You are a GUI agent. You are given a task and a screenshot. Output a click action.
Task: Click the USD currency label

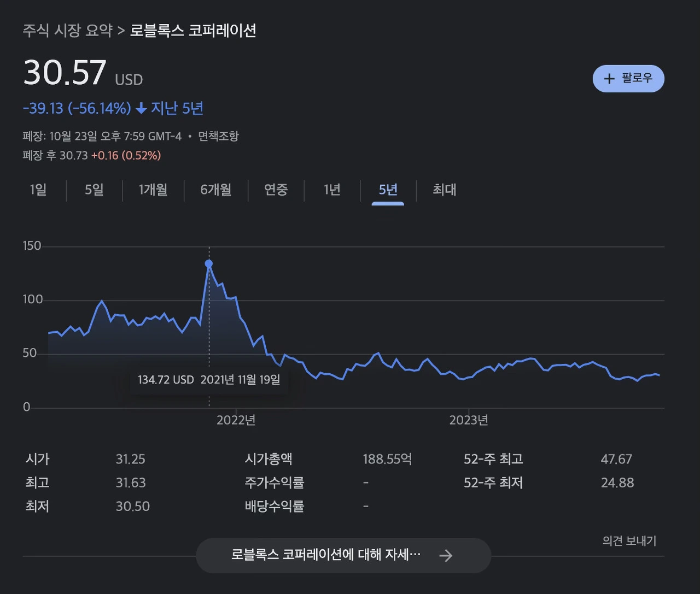coord(129,80)
